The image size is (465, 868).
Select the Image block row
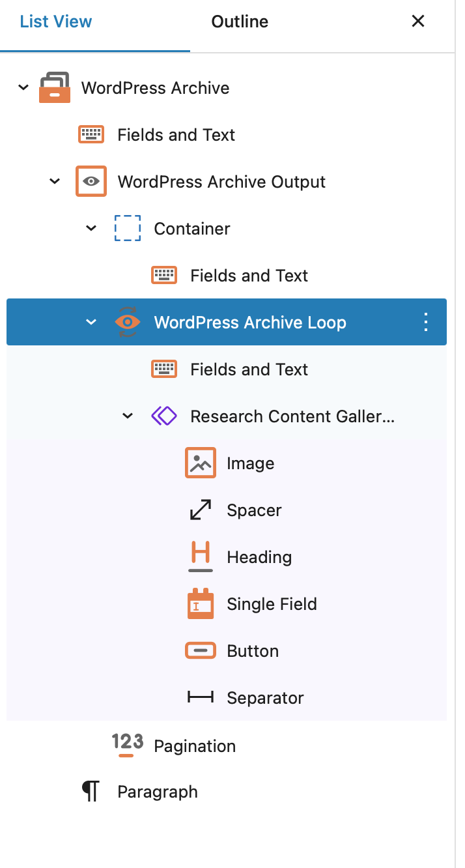[227, 463]
